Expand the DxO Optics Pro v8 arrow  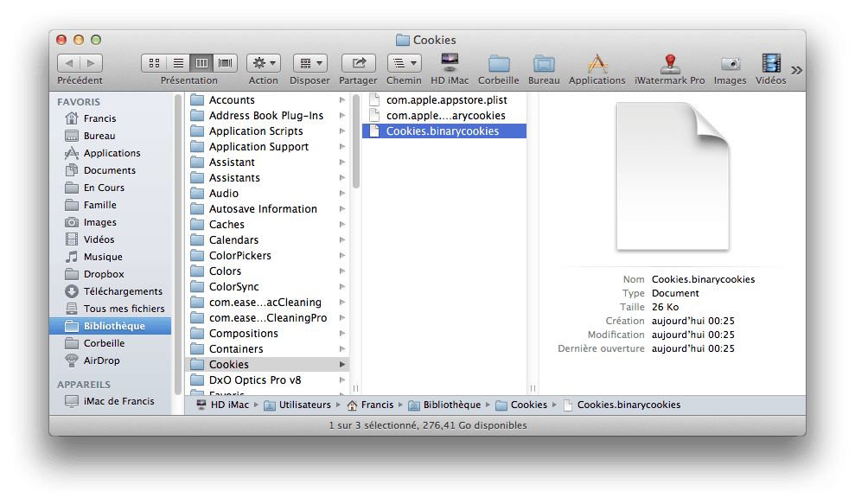341,380
